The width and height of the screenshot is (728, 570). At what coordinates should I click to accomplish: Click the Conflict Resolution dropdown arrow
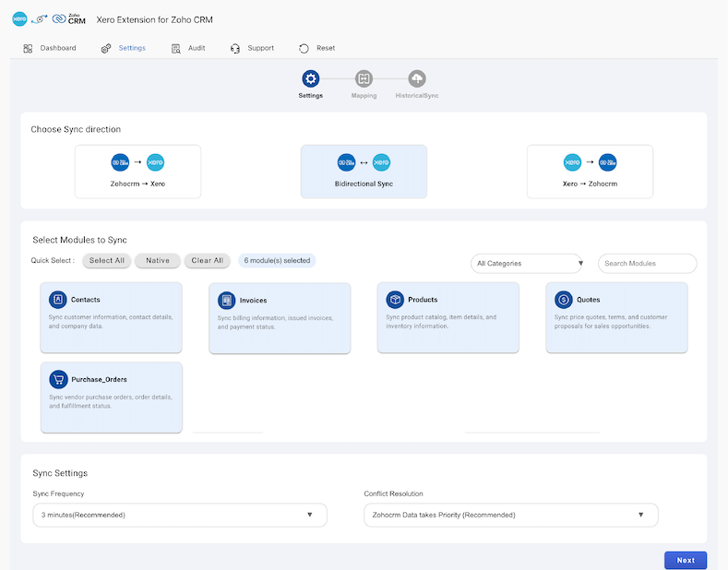click(x=640, y=515)
